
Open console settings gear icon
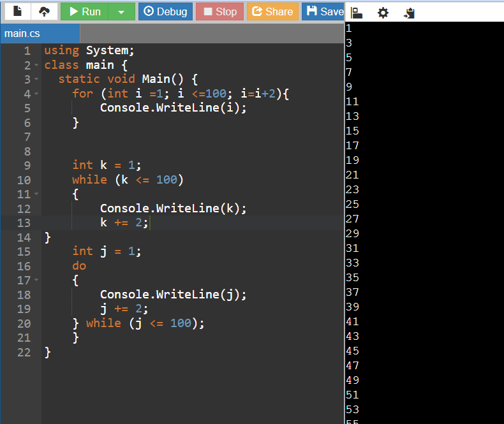point(383,13)
